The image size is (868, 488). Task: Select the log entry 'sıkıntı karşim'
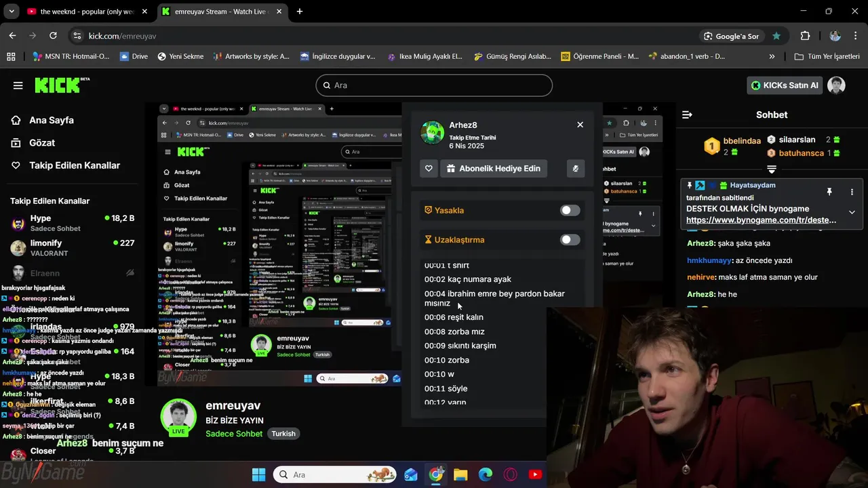point(460,346)
